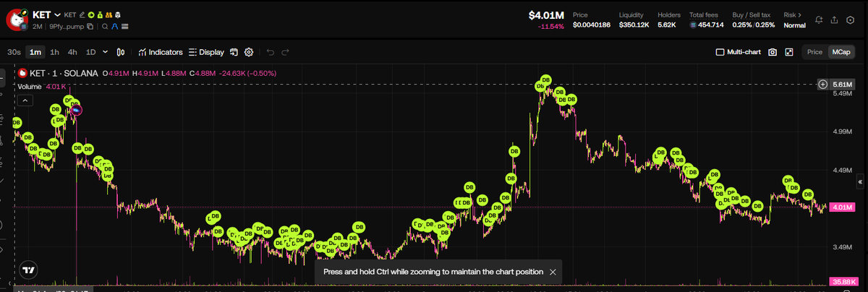
Task: Click the yellow money bag badge icon
Action: pyautogui.click(x=100, y=14)
